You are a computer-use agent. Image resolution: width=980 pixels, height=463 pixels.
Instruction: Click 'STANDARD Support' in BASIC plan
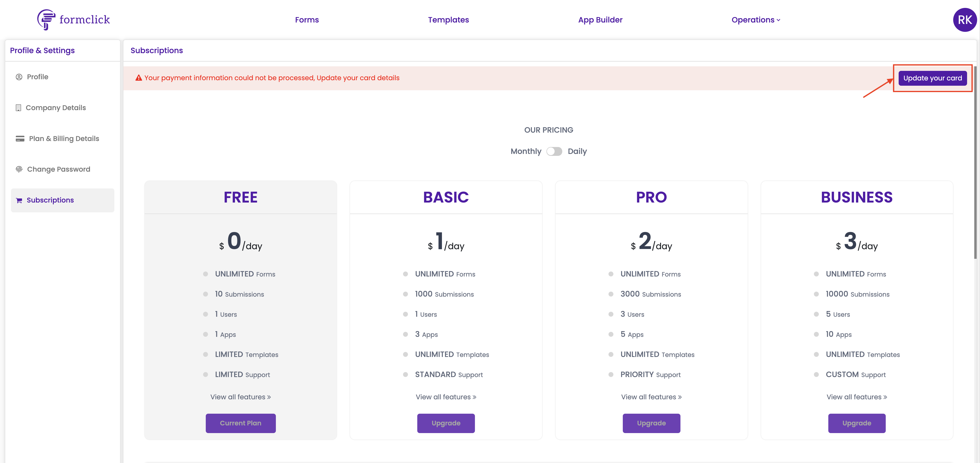point(449,375)
